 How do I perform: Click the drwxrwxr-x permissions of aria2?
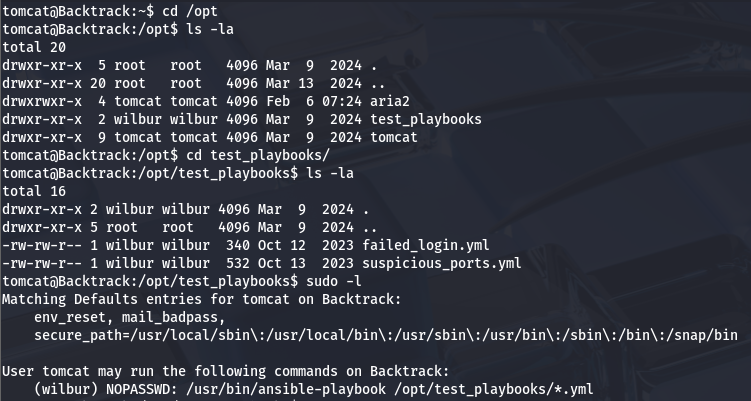tap(40, 101)
